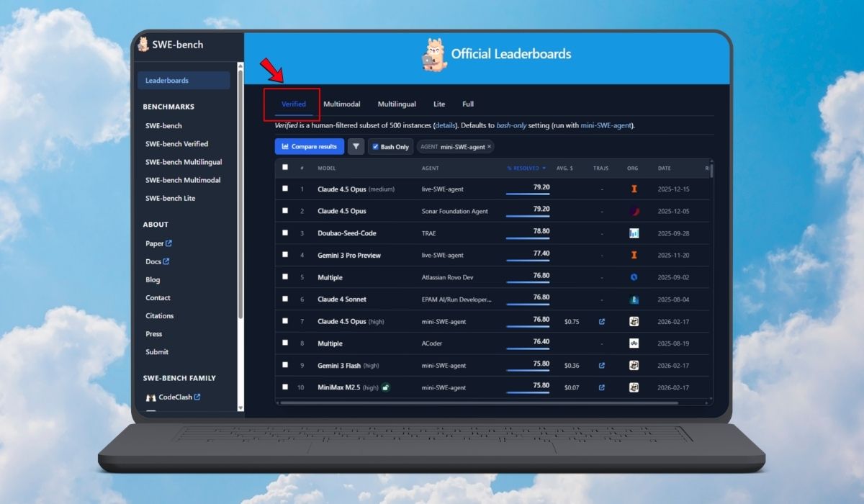864x504 pixels.
Task: Sort table by Model column header
Action: 327,168
